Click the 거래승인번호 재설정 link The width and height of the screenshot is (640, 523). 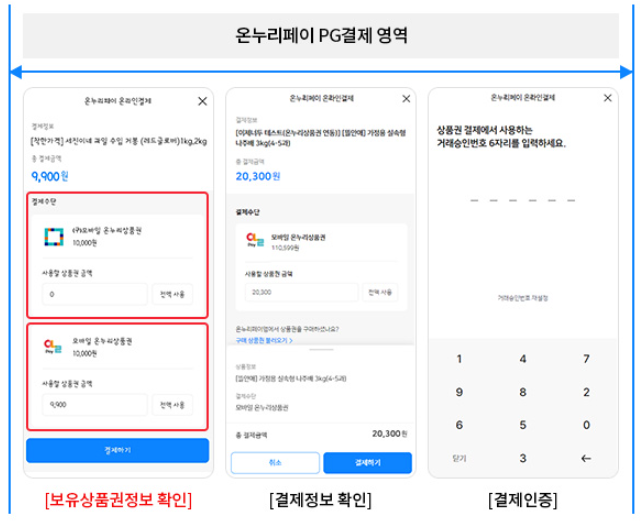tap(523, 298)
